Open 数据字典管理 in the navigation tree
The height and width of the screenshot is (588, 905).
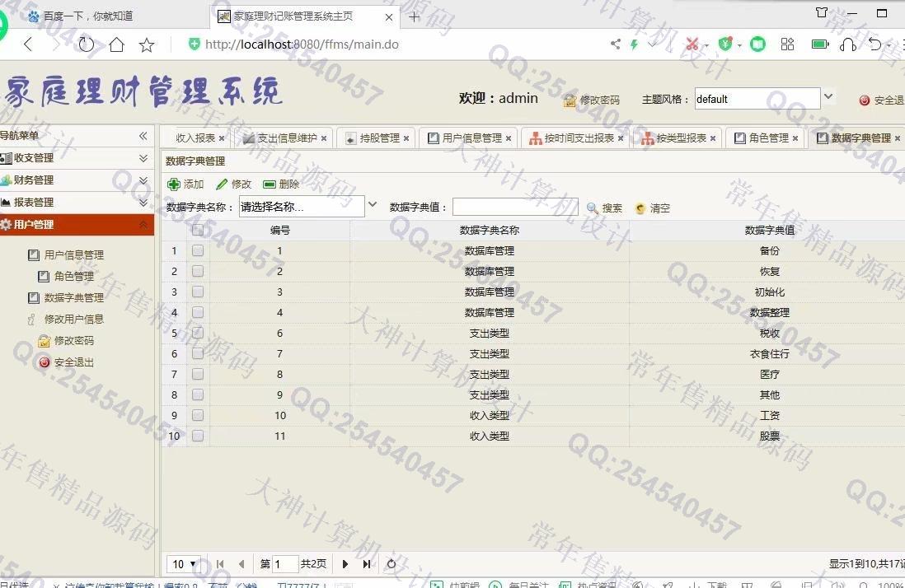(66, 297)
